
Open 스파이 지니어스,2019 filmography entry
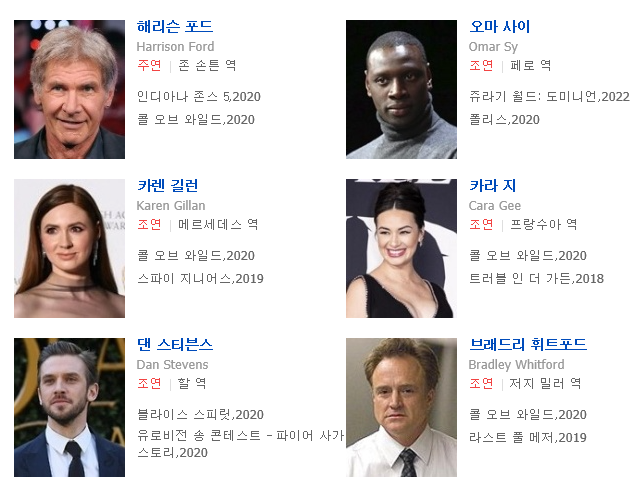tap(201, 279)
